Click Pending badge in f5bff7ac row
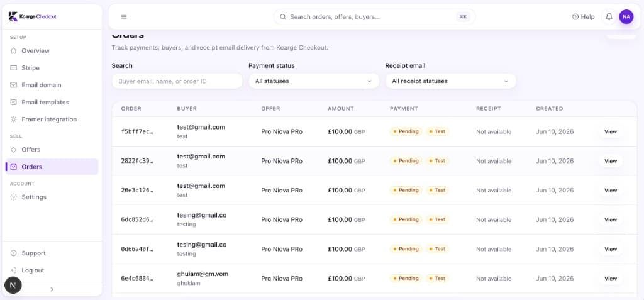Viewport: 644px width, 300px height. 406,131
